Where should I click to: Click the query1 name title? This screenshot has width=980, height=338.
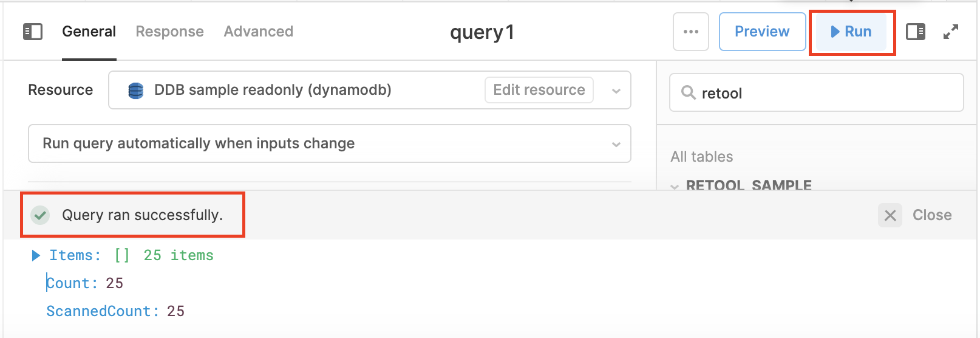pyautogui.click(x=481, y=32)
